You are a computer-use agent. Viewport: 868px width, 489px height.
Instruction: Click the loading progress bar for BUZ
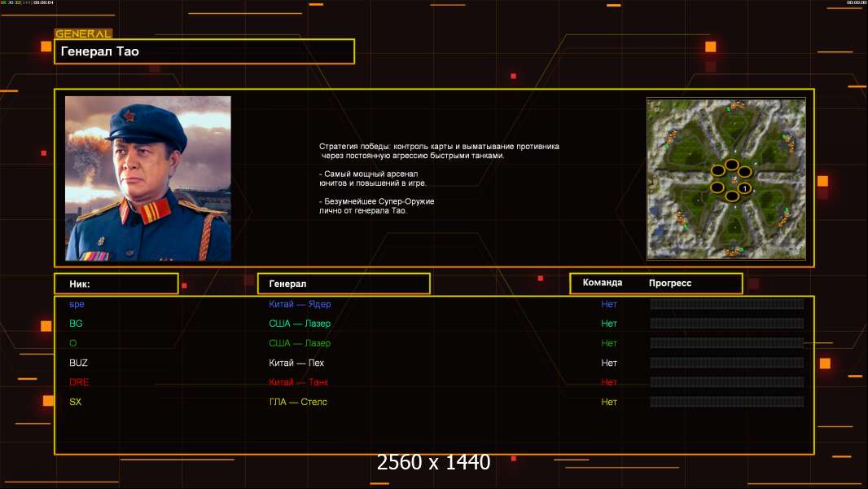[727, 363]
